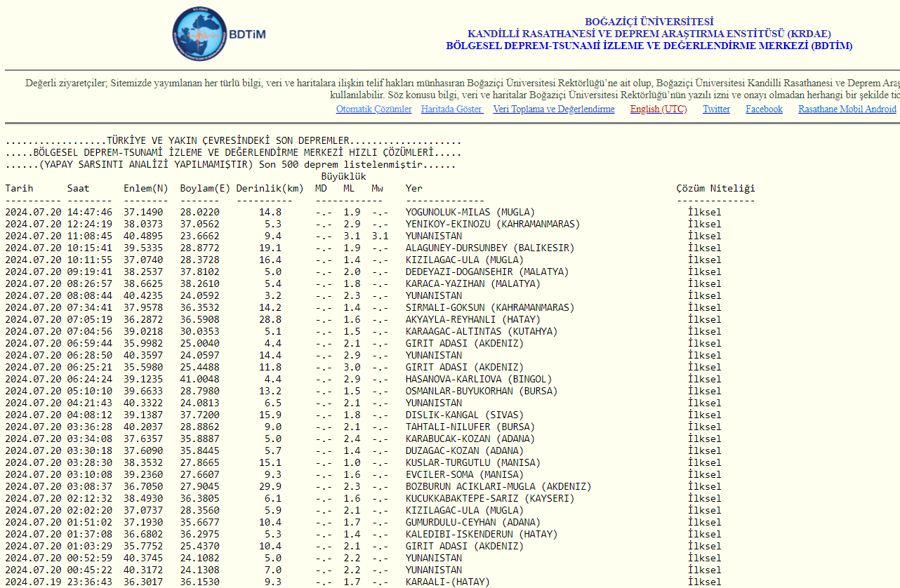Click the Mw 3.1 value for YUNANISTAN
The width and height of the screenshot is (900, 588).
[x=380, y=236]
